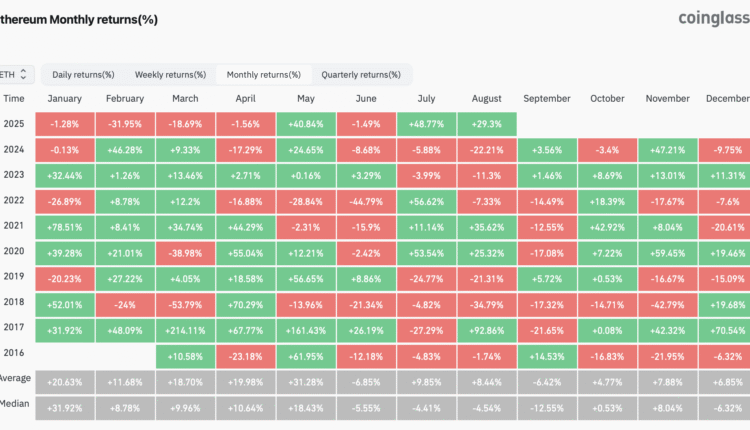Click the +214.11% cell for March 2017
Screen dimensions: 750x430
186,327
